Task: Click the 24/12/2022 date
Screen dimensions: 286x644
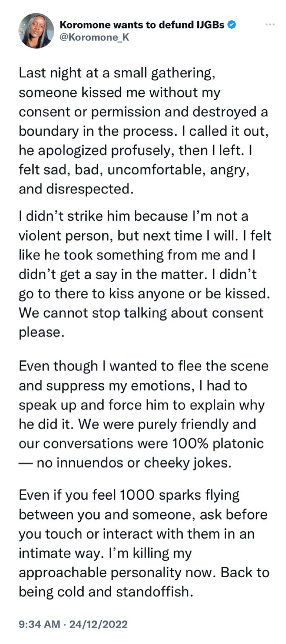Action: coord(98,624)
